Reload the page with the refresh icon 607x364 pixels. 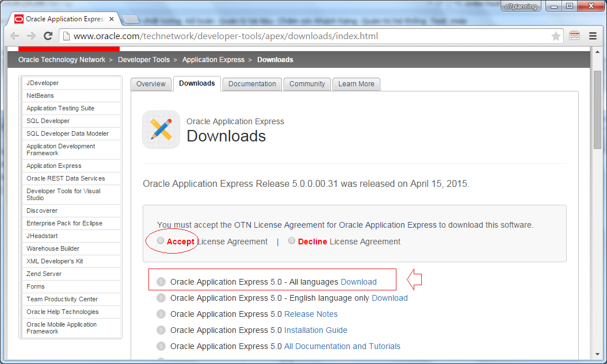tap(48, 36)
